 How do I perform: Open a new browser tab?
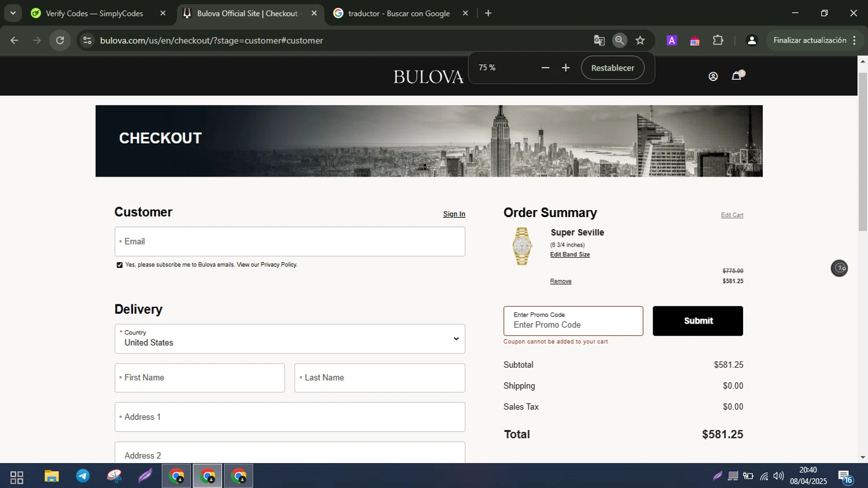coord(488,13)
